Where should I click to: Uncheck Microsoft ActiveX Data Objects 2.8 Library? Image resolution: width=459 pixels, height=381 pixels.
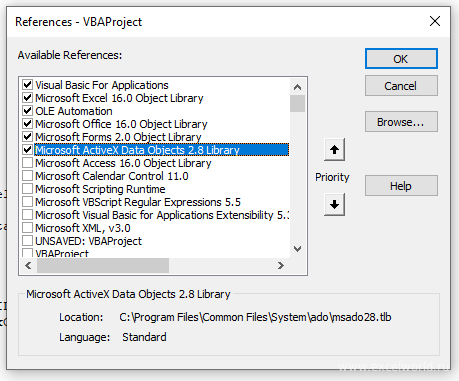(27, 150)
